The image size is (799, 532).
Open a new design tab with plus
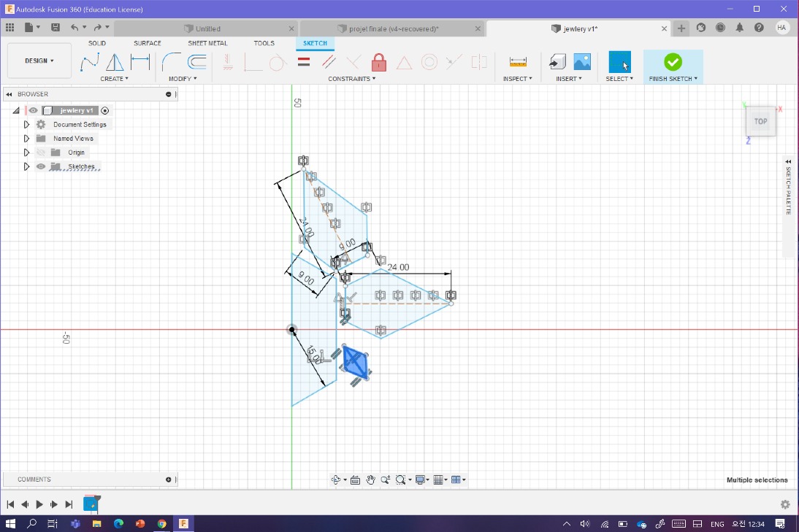click(x=681, y=28)
